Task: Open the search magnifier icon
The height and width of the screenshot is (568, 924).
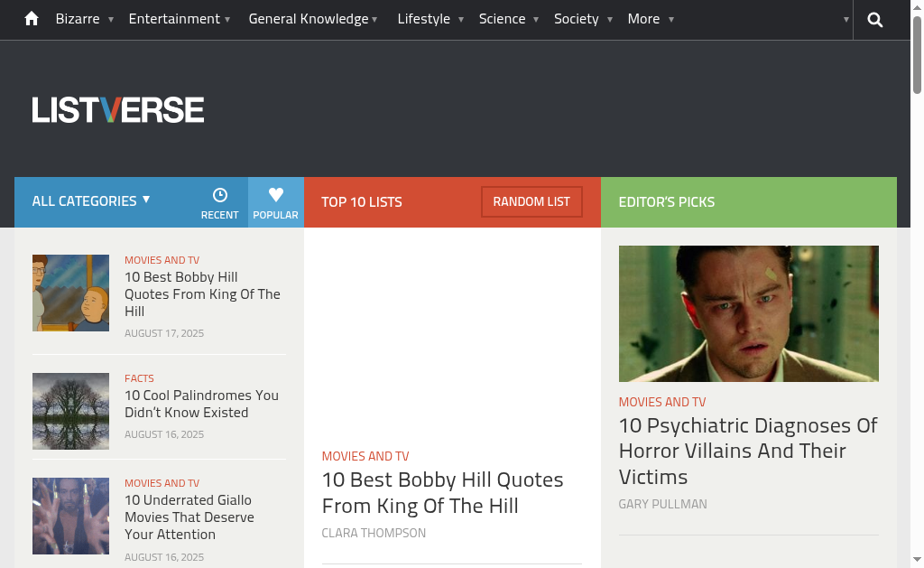Action: (875, 20)
